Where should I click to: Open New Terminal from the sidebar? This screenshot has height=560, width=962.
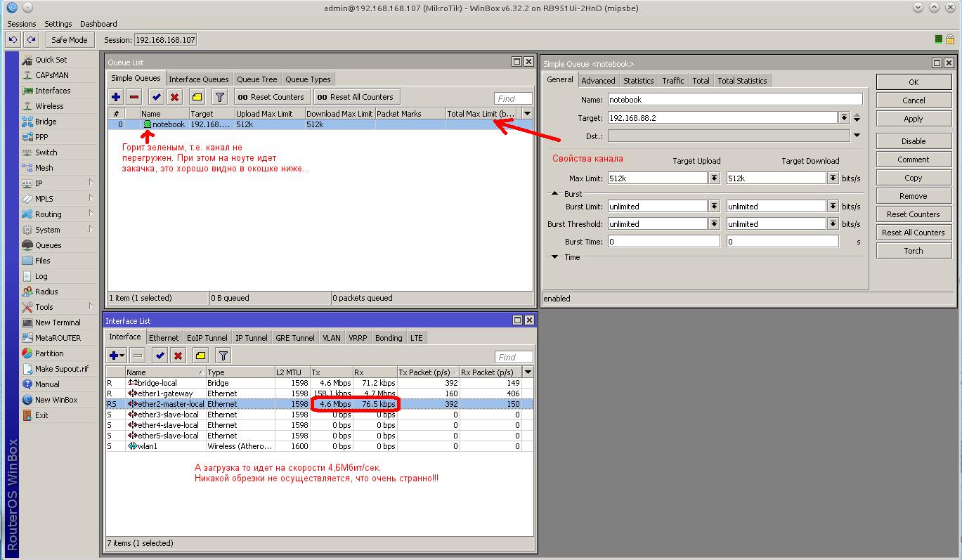coord(58,323)
